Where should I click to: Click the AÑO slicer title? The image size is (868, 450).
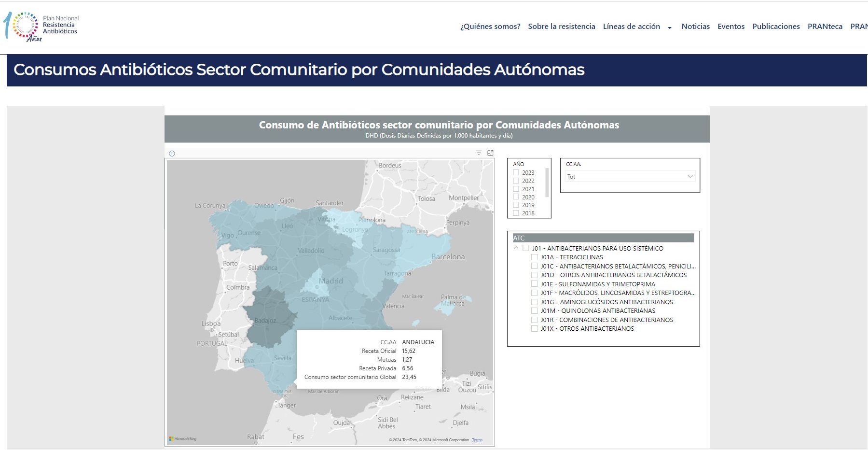tap(518, 164)
